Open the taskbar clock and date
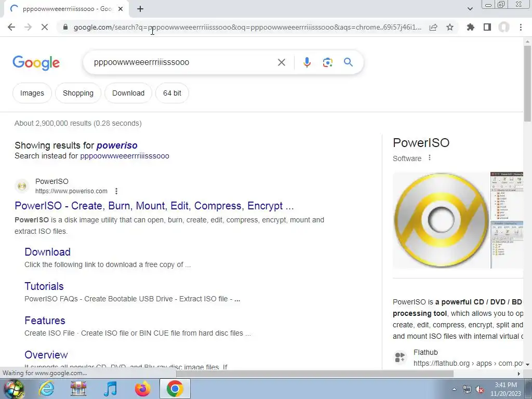 point(506,389)
